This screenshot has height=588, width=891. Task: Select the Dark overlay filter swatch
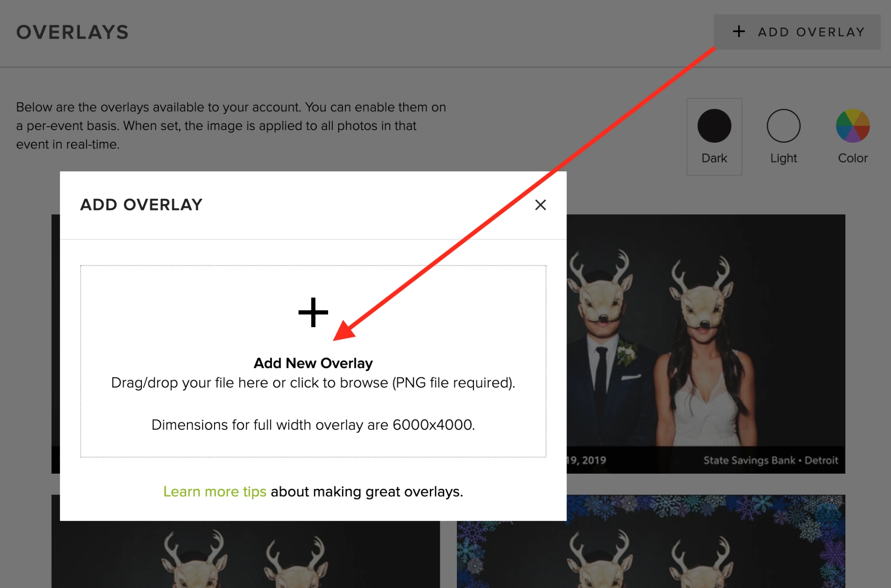coord(714,137)
